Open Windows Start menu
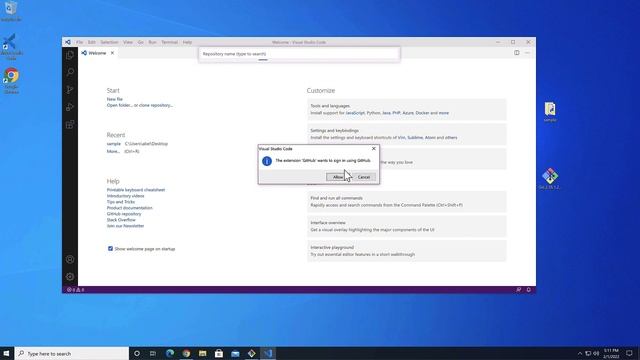 (x=7, y=353)
